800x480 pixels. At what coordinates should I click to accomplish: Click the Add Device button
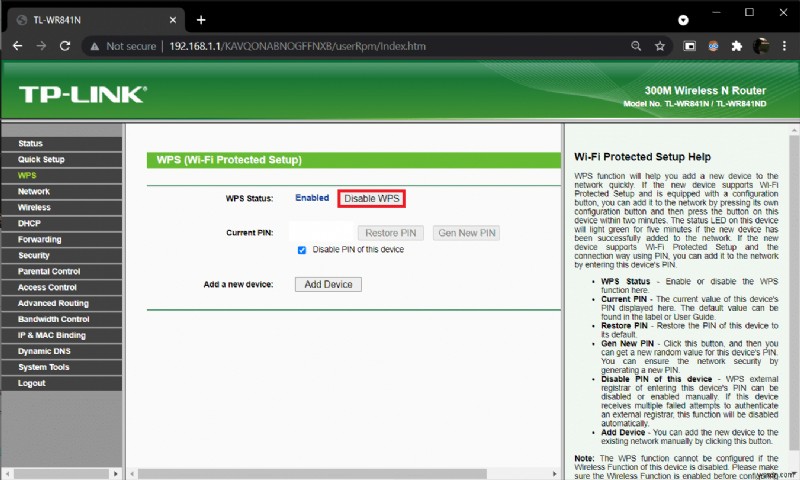[x=328, y=285]
